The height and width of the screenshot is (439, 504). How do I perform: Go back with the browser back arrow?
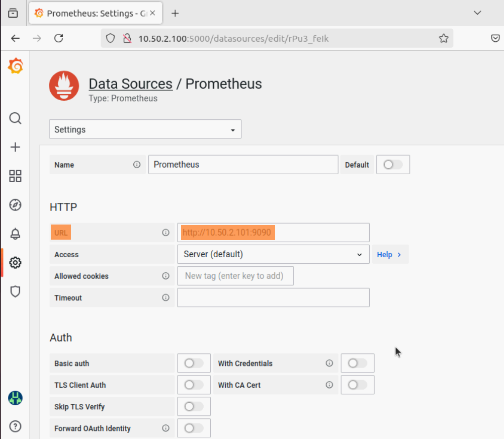(x=15, y=39)
